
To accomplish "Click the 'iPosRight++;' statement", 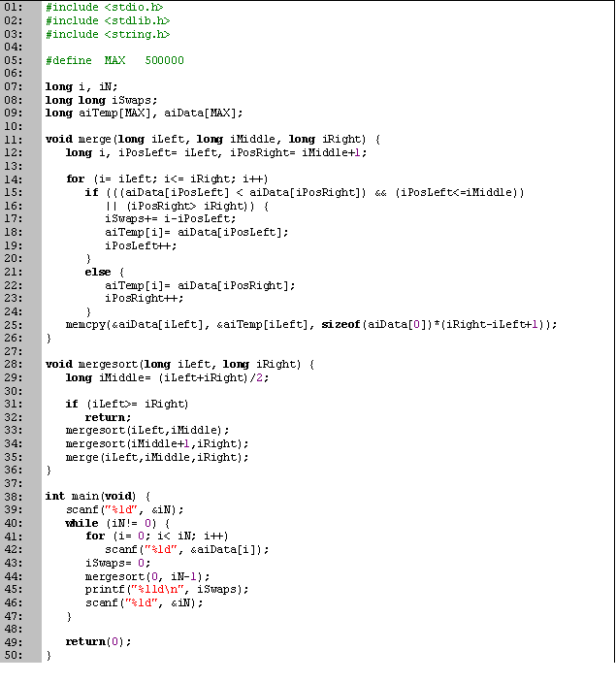I will pos(145,299).
